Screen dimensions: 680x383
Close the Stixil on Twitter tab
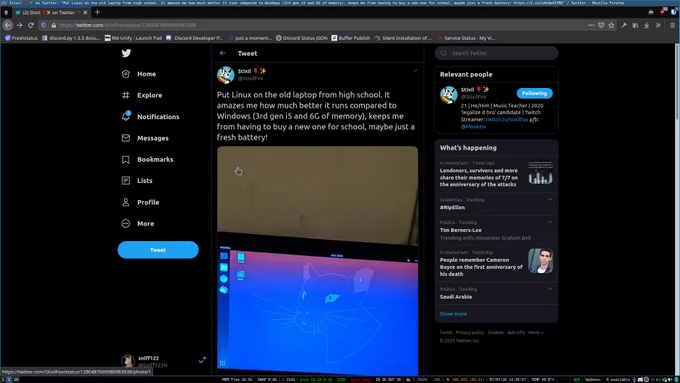(85, 12)
